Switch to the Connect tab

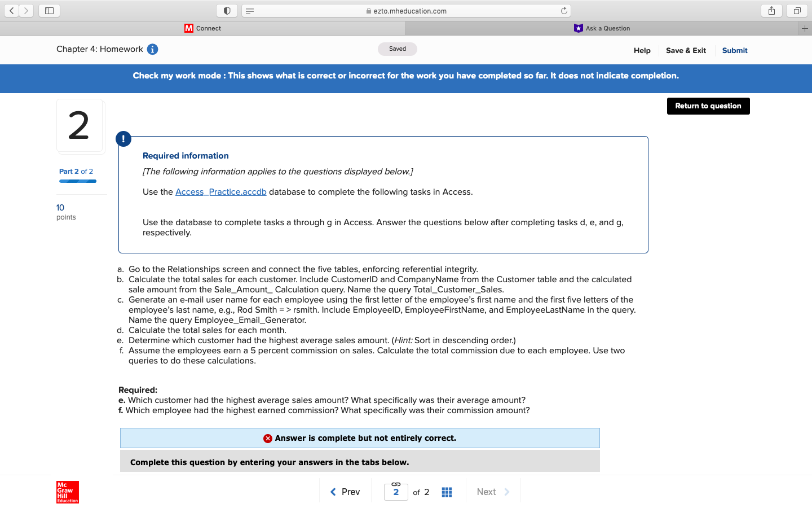coord(203,28)
